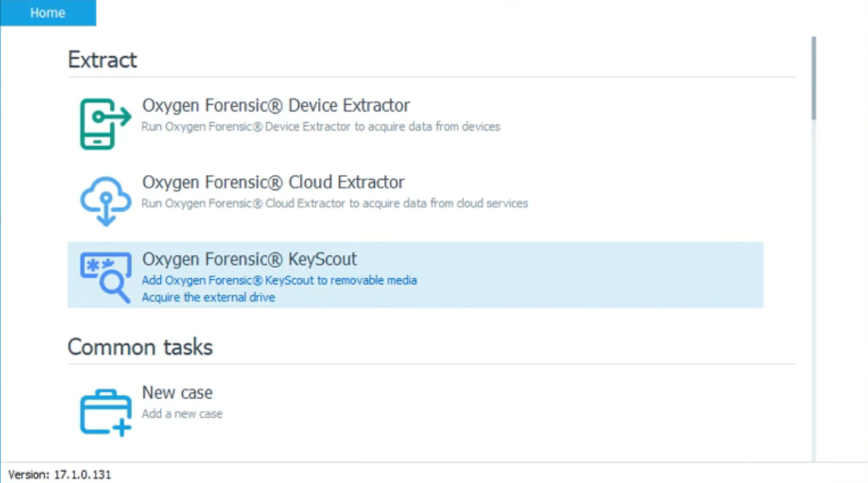Click the Version 17.1.0.131 status text

point(60,475)
